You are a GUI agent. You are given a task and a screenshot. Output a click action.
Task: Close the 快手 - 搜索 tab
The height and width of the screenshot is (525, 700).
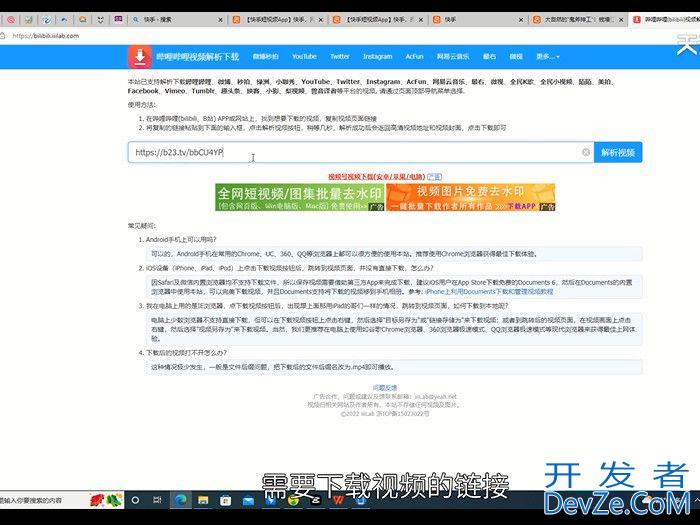(220, 20)
